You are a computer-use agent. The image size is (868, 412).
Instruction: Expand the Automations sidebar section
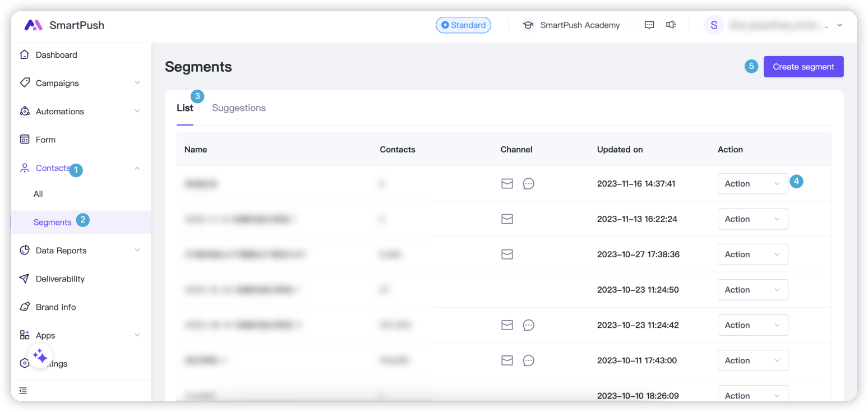point(137,111)
